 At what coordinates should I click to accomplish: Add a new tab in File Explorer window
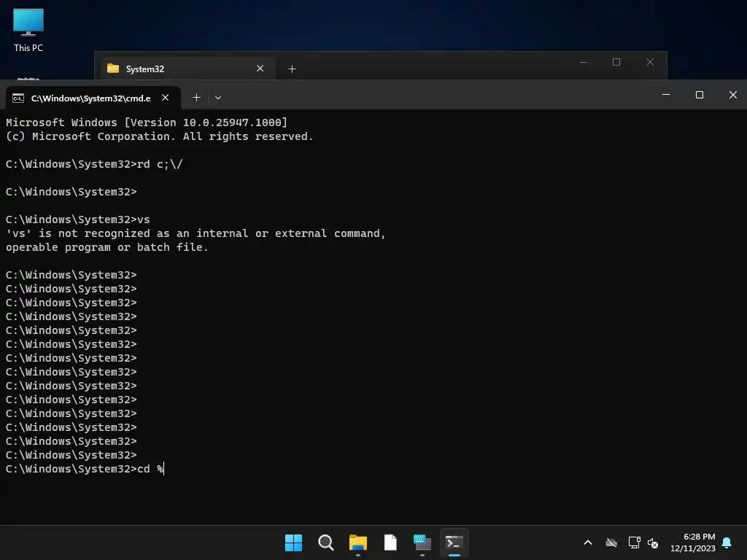tap(292, 69)
